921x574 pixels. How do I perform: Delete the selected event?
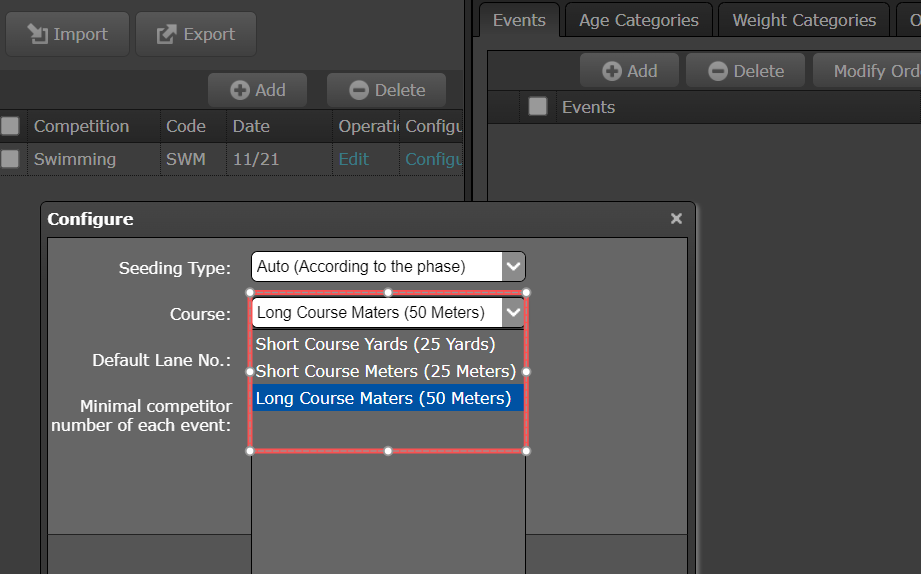click(x=746, y=71)
